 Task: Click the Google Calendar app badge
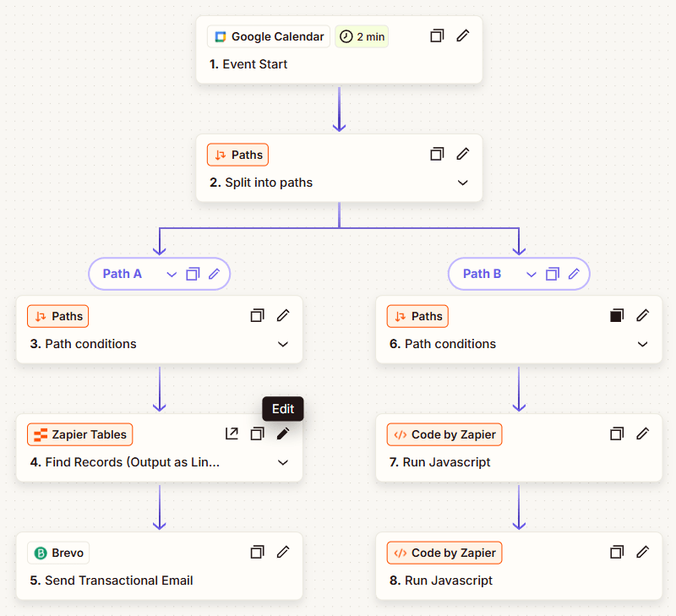269,36
